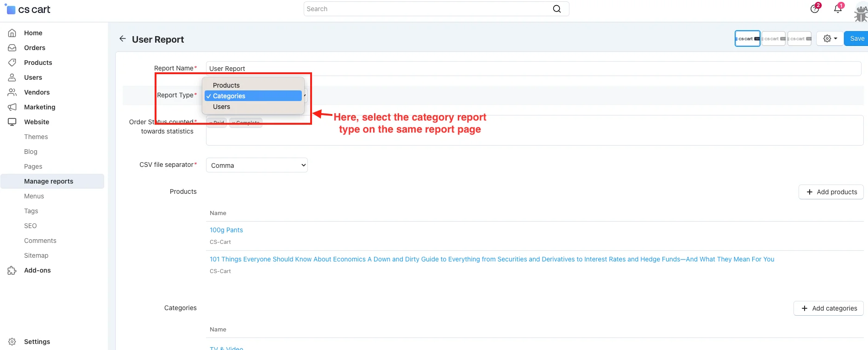This screenshot has width=868, height=350.
Task: Click the search magnifier icon
Action: click(x=557, y=9)
